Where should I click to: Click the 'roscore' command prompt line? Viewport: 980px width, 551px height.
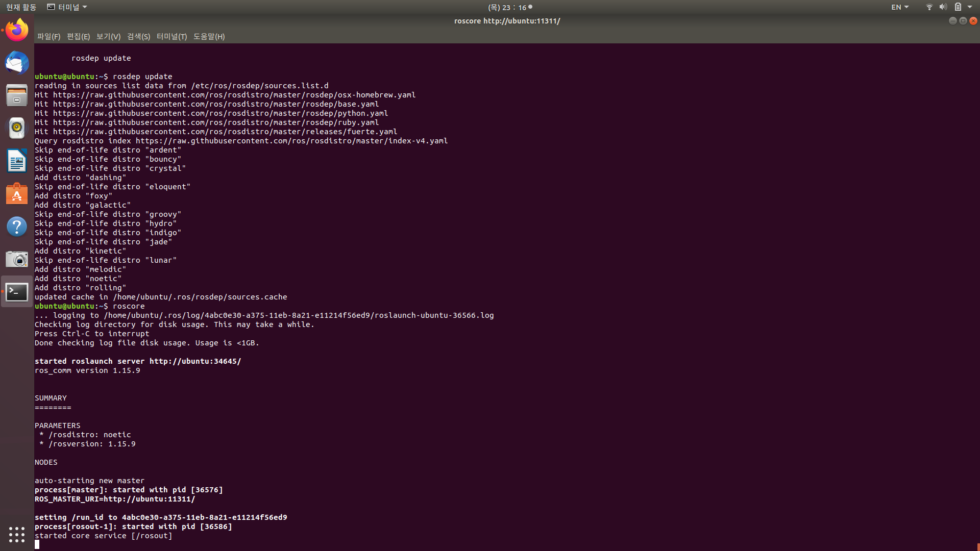click(90, 306)
